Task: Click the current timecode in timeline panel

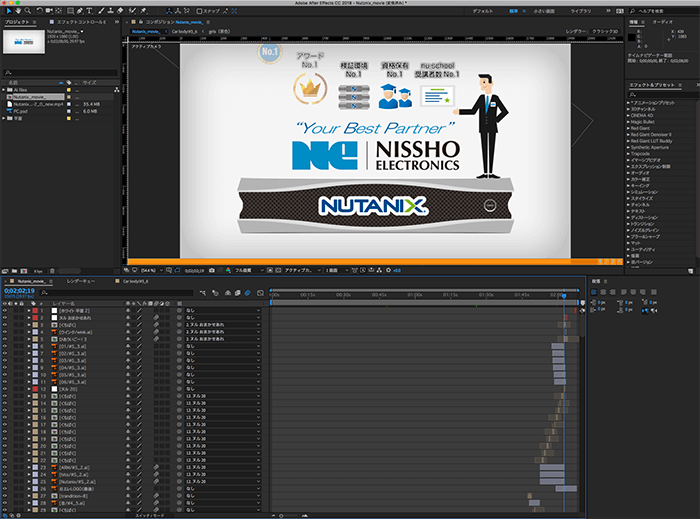Action: 21,291
